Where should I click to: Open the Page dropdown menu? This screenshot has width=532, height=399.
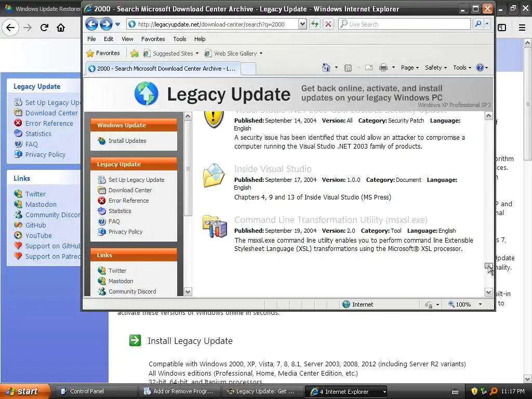(x=409, y=68)
